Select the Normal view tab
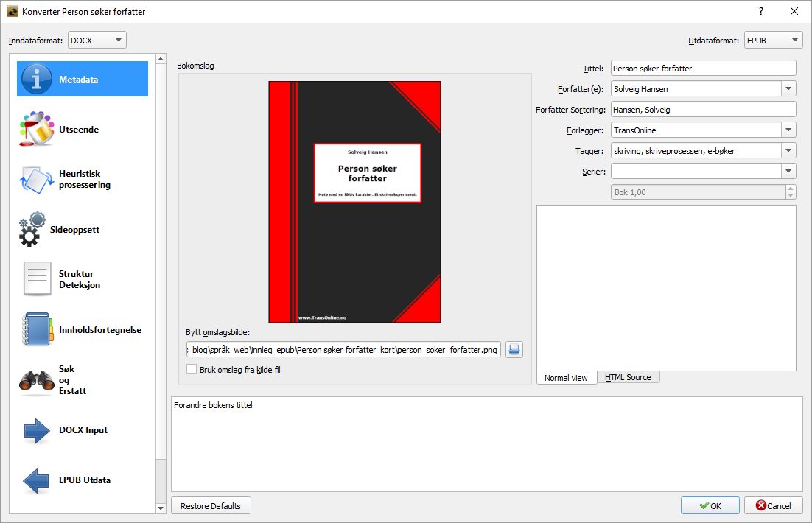The image size is (812, 523). click(566, 378)
